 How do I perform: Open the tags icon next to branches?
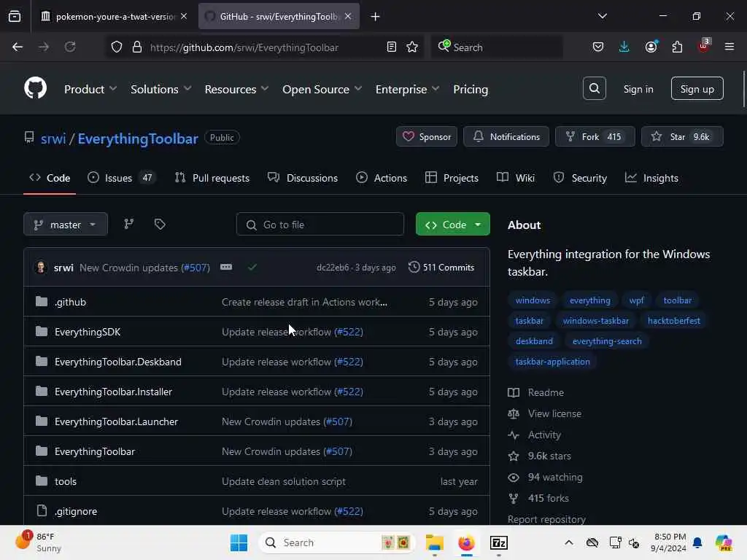160,224
